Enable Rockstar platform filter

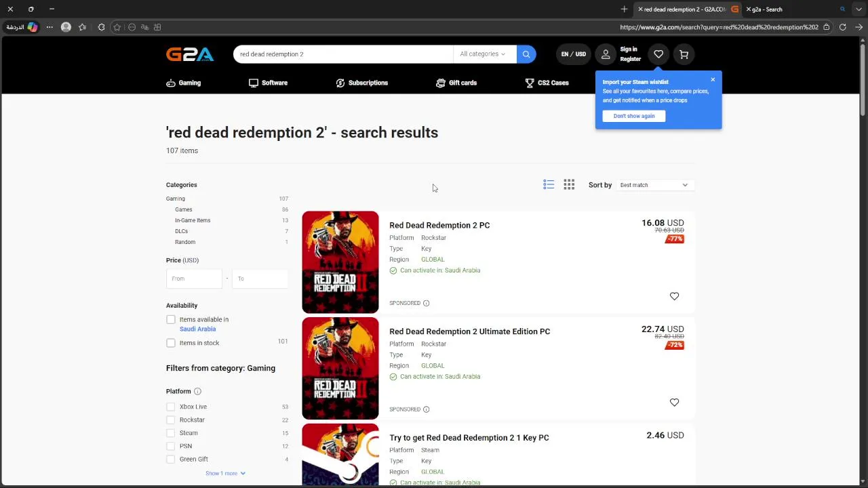(x=170, y=420)
